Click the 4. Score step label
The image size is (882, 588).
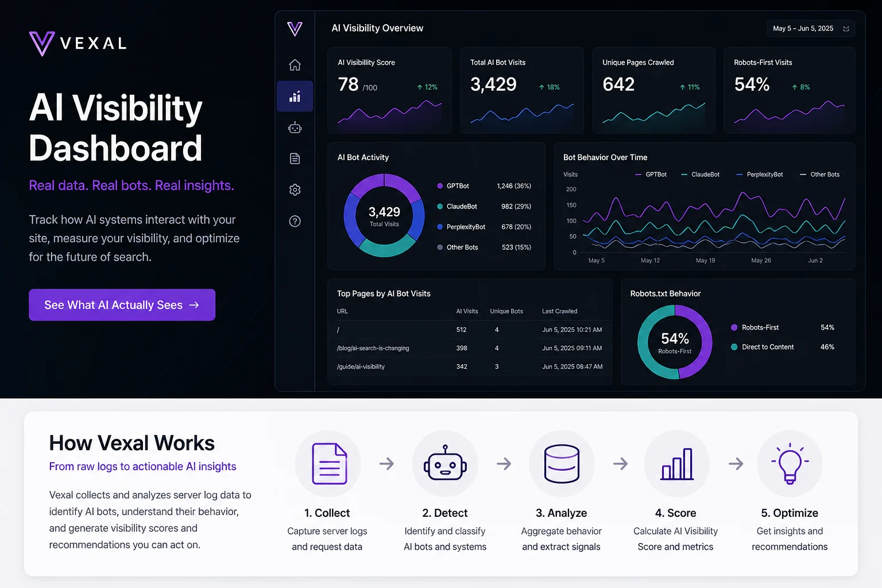[675, 513]
